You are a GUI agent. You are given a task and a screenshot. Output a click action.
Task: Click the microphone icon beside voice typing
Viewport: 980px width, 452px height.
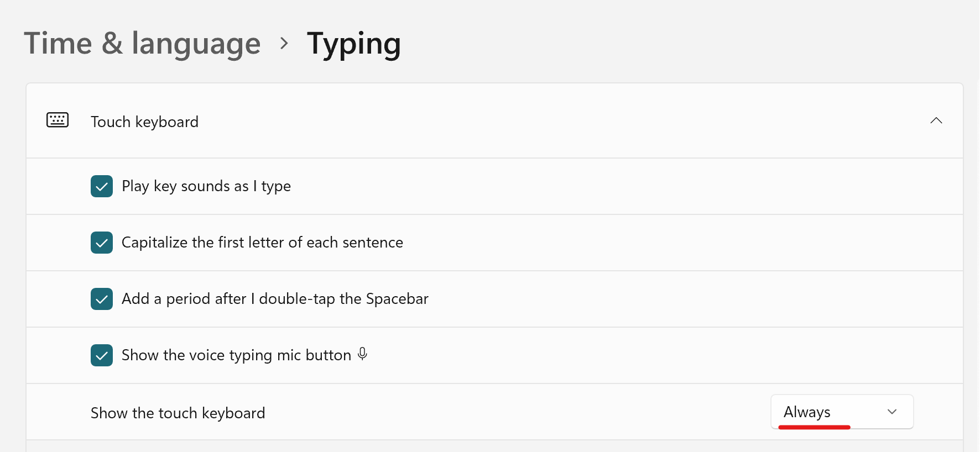click(362, 354)
